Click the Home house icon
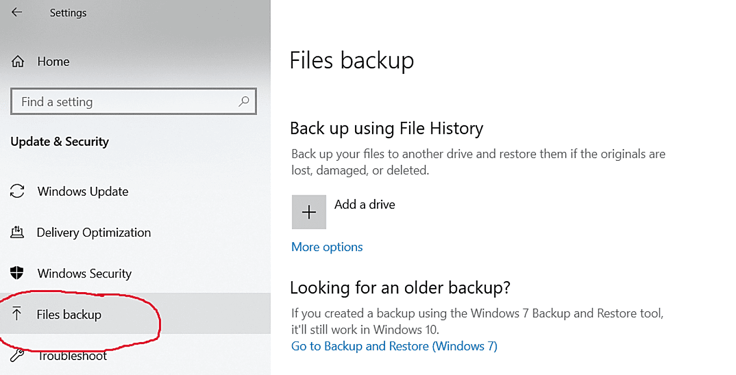Viewport: 736px width, 375px height. click(x=17, y=61)
